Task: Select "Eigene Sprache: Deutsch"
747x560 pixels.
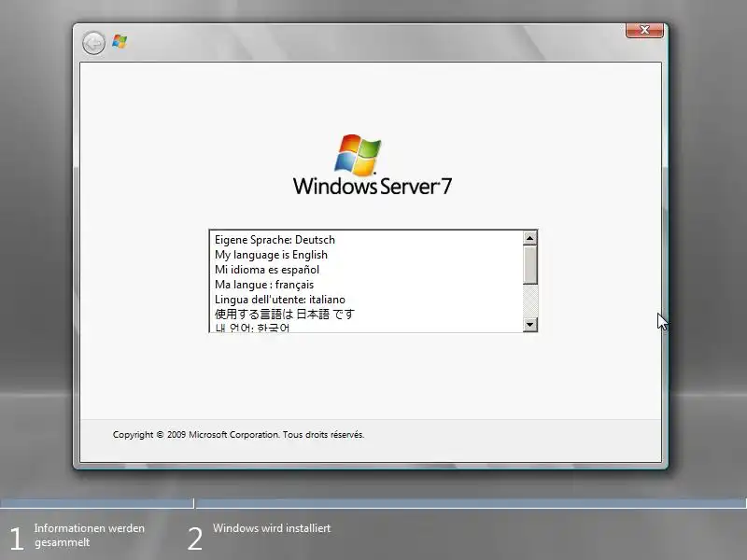Action: tap(366, 240)
